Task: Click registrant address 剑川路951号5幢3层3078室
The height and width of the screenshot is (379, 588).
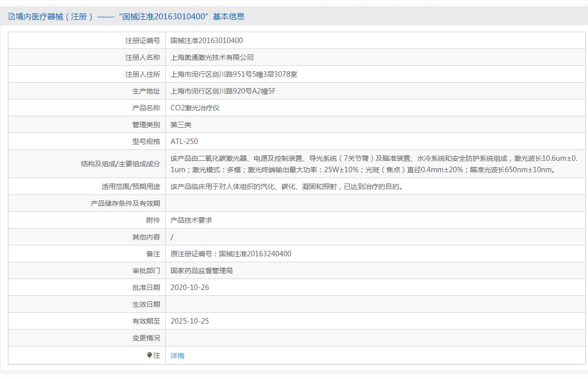Action: click(234, 74)
